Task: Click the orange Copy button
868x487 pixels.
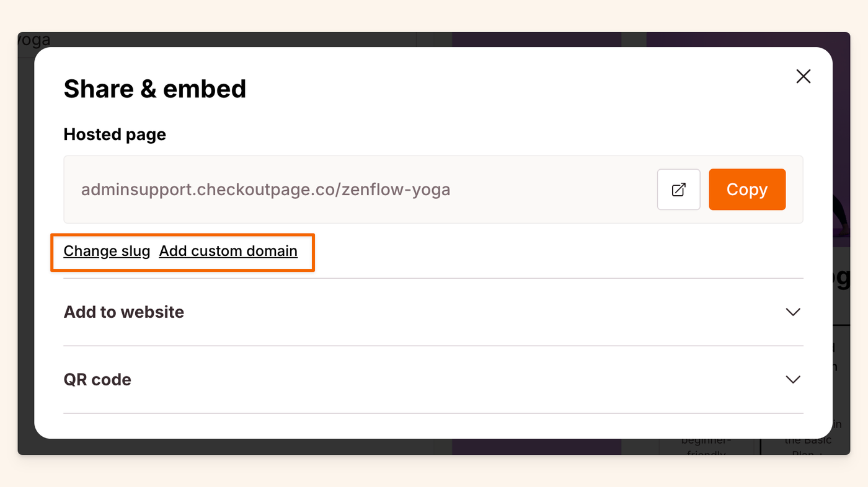Action: 746,190
